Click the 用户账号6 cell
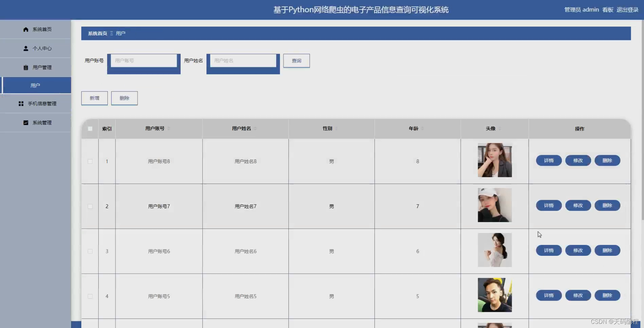Image resolution: width=644 pixels, height=328 pixels. 159,251
